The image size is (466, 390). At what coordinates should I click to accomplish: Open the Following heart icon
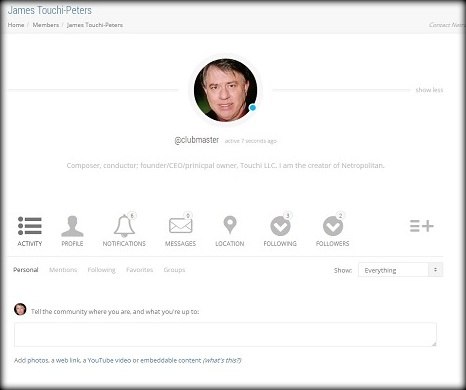(280, 226)
